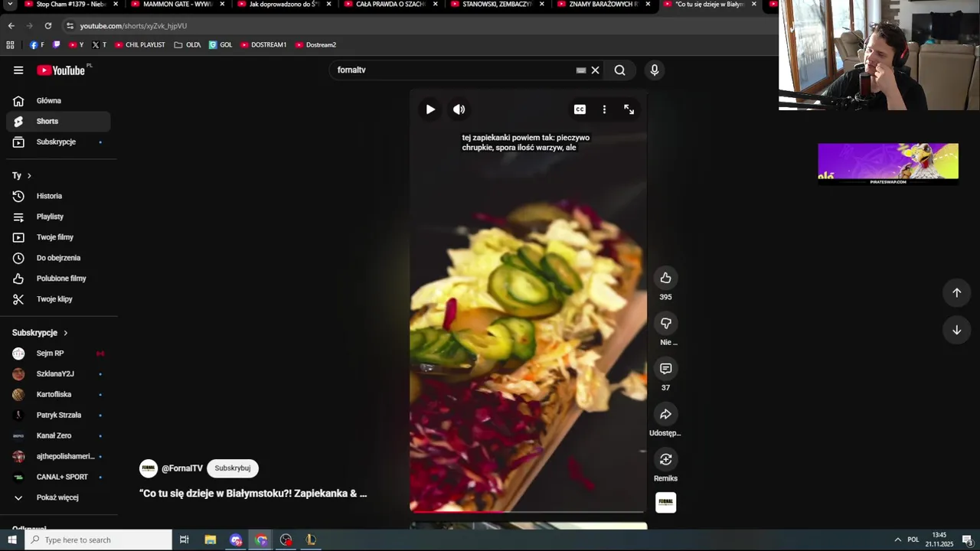Screen dimensions: 980x551
Task: Open File Explorer from the taskbar
Action: 211,540
